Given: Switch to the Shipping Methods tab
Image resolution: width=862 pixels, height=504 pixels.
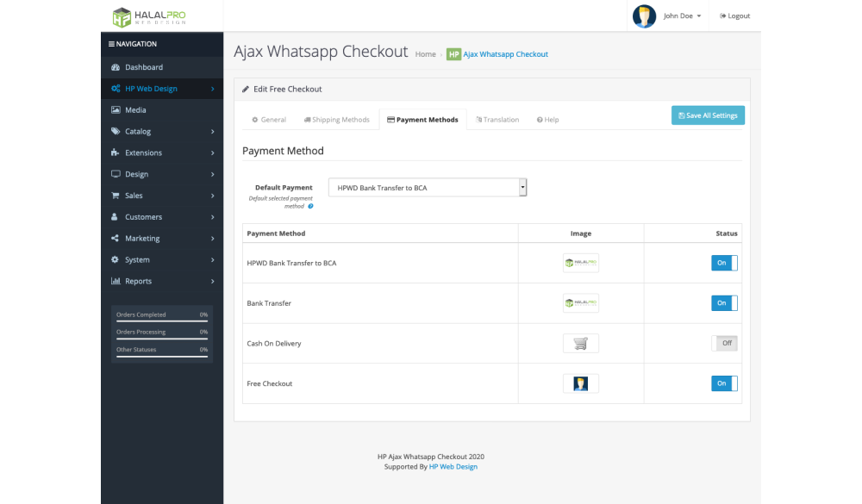Looking at the screenshot, I should [x=336, y=120].
